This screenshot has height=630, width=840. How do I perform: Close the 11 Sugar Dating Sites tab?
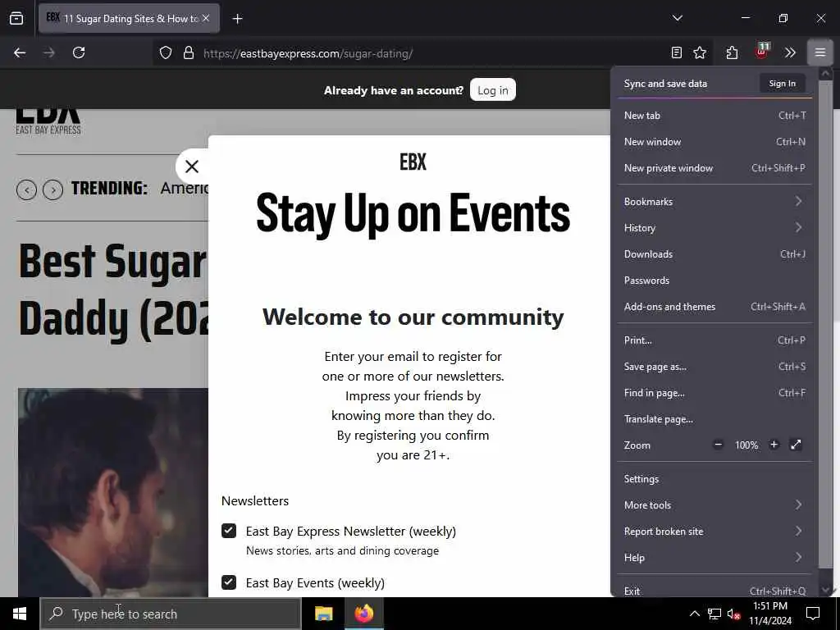(x=206, y=18)
